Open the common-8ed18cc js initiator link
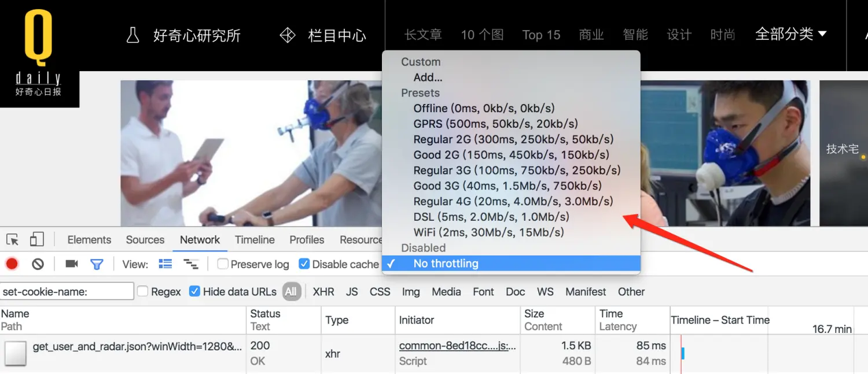Image resolution: width=868 pixels, height=374 pixels. coord(457,346)
